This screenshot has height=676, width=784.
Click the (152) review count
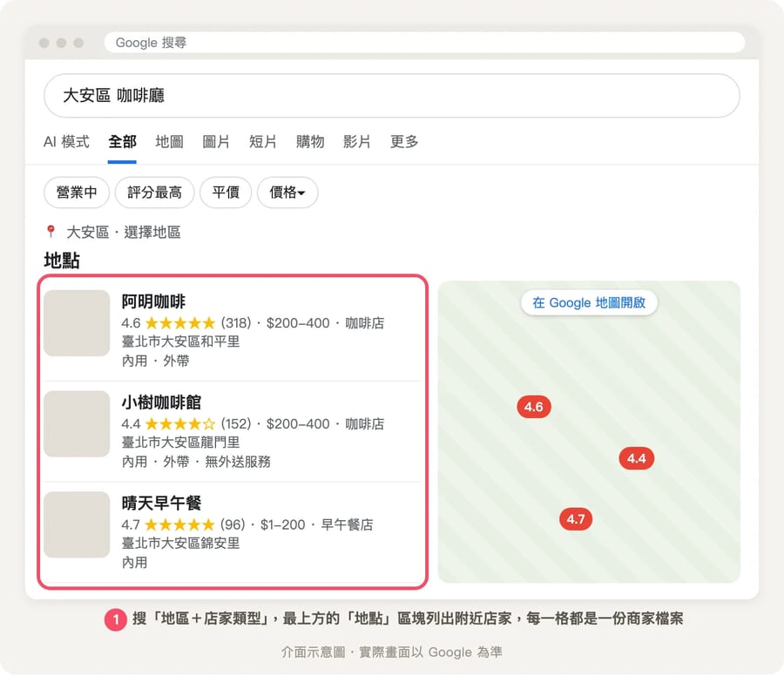coord(236,424)
